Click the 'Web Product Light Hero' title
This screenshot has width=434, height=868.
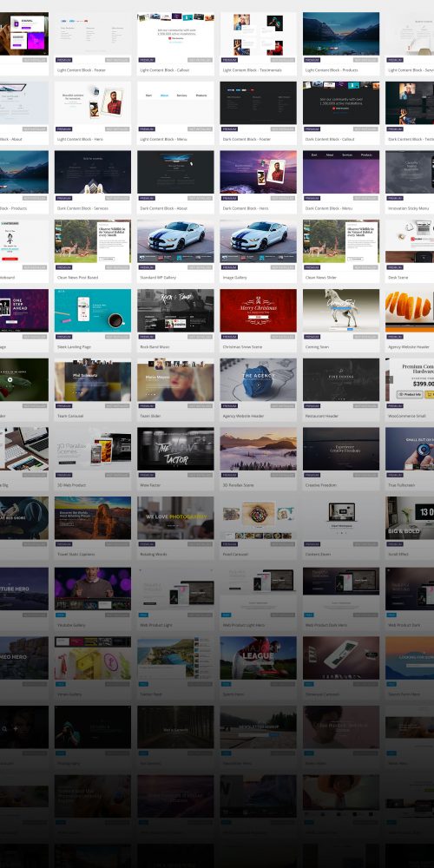(244, 625)
